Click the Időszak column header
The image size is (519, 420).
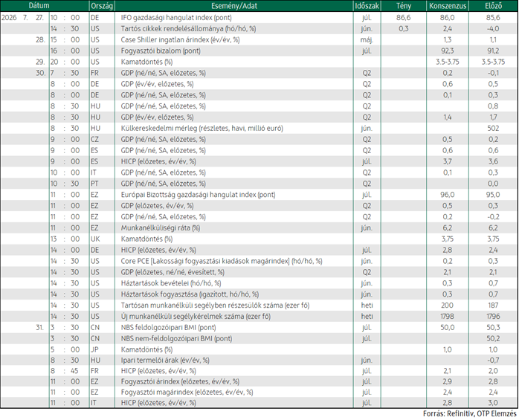(x=367, y=6)
